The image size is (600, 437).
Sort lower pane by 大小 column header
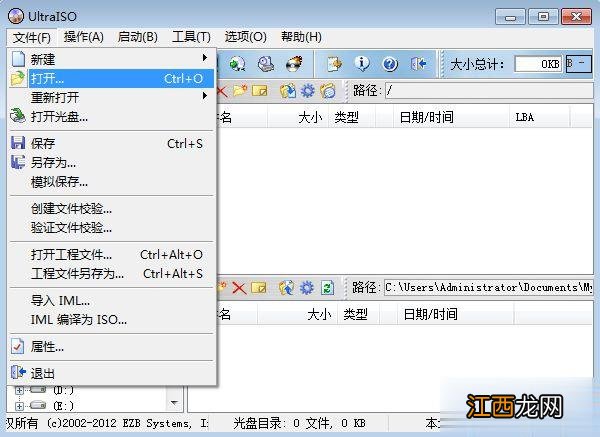coord(297,315)
